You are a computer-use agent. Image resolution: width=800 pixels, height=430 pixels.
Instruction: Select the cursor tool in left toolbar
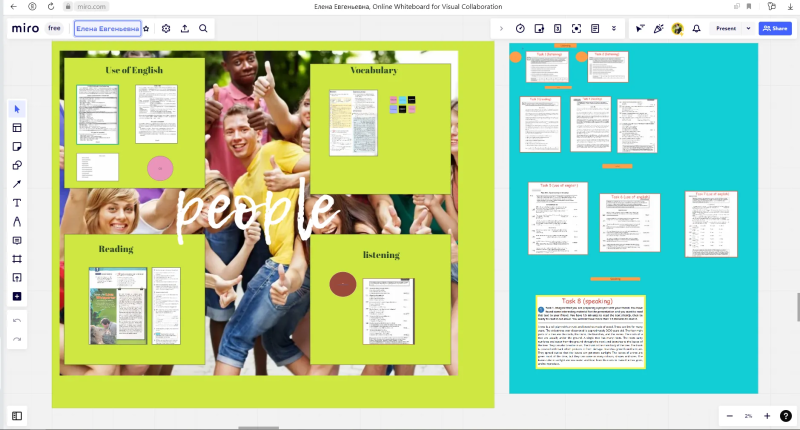17,109
